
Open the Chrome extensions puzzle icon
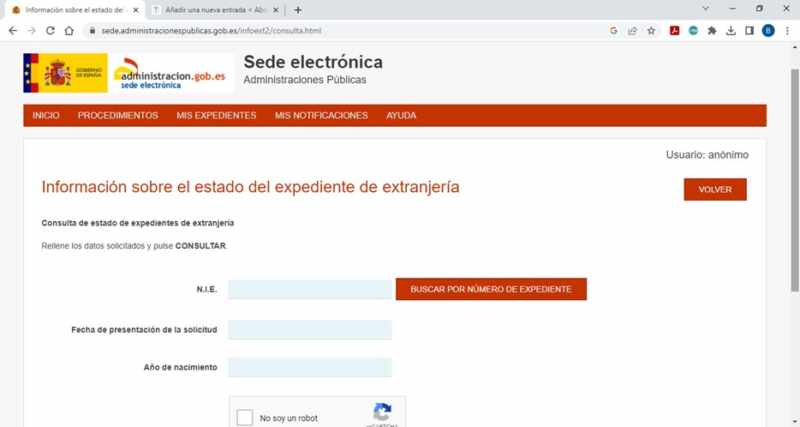tap(712, 31)
